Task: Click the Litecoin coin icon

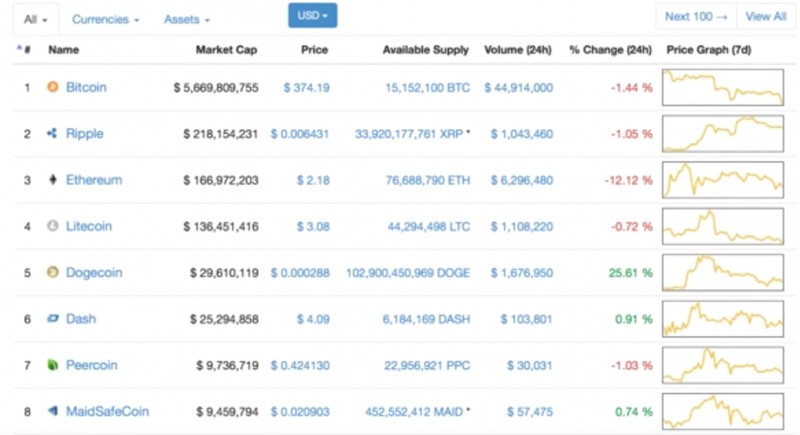Action: click(53, 226)
